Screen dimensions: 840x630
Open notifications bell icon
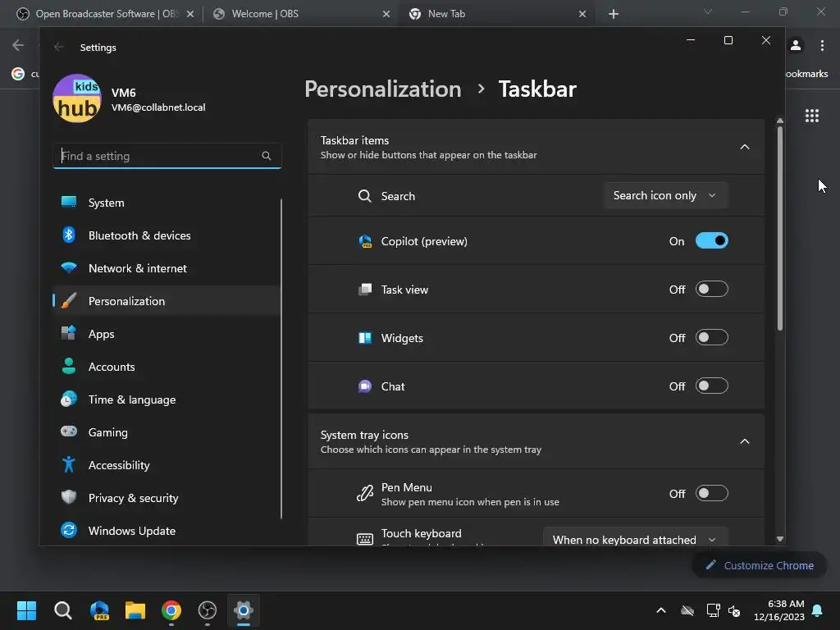[818, 610]
